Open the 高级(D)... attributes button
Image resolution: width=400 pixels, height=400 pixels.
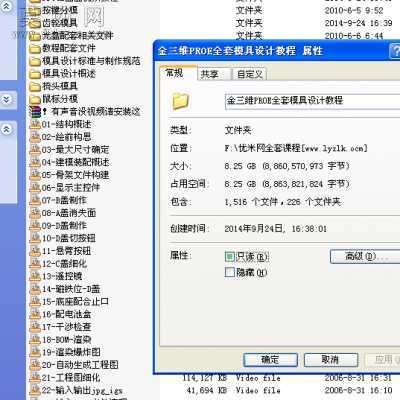pyautogui.click(x=365, y=257)
